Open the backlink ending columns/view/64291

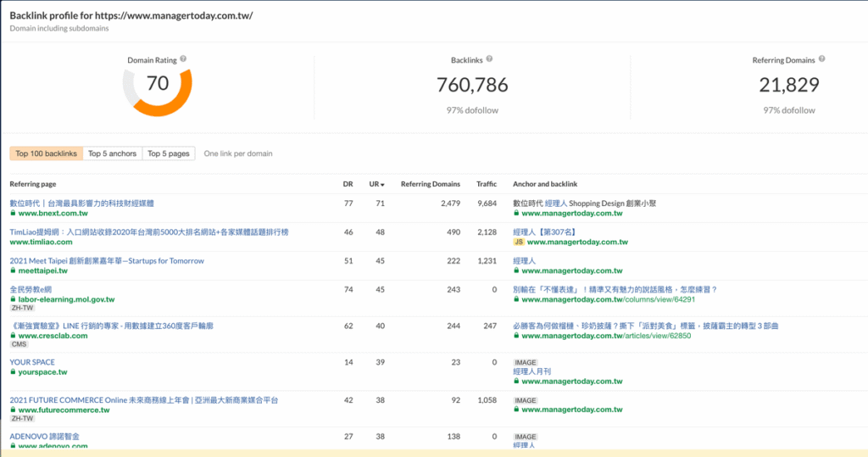(x=609, y=299)
